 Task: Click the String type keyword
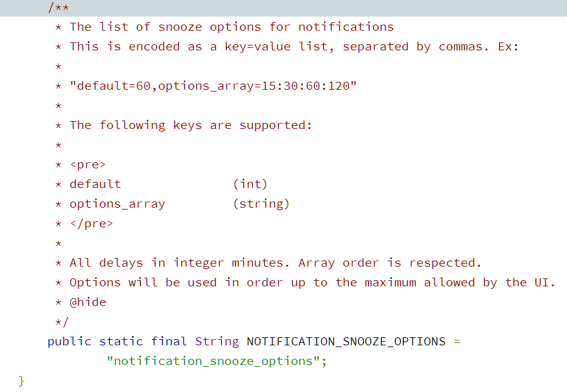pos(217,342)
